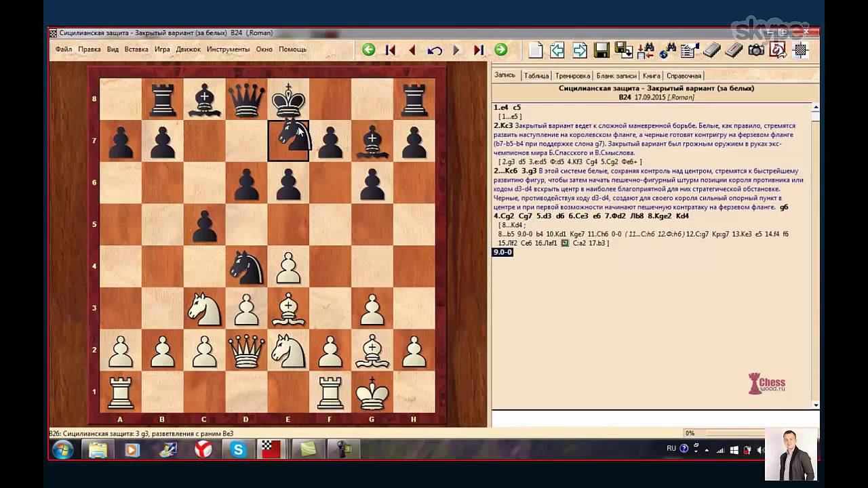Viewport: 868px width, 488px height.
Task: Click the second eraser icon with red mark
Action: point(734,49)
